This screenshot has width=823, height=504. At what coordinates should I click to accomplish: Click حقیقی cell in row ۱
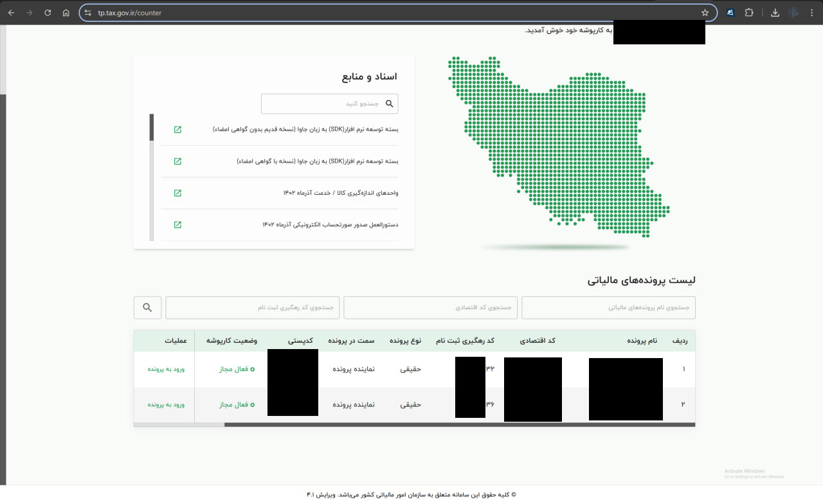(411, 369)
